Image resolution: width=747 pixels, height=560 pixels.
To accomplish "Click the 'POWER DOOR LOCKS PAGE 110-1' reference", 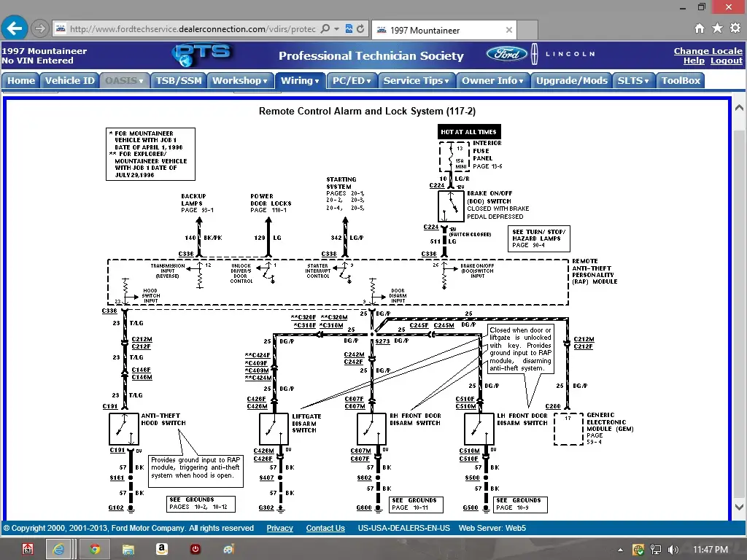I will pos(270,203).
